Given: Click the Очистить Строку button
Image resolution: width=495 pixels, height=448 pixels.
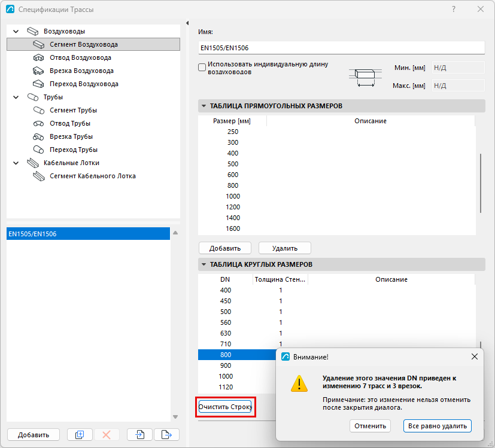Looking at the screenshot, I should click(225, 407).
